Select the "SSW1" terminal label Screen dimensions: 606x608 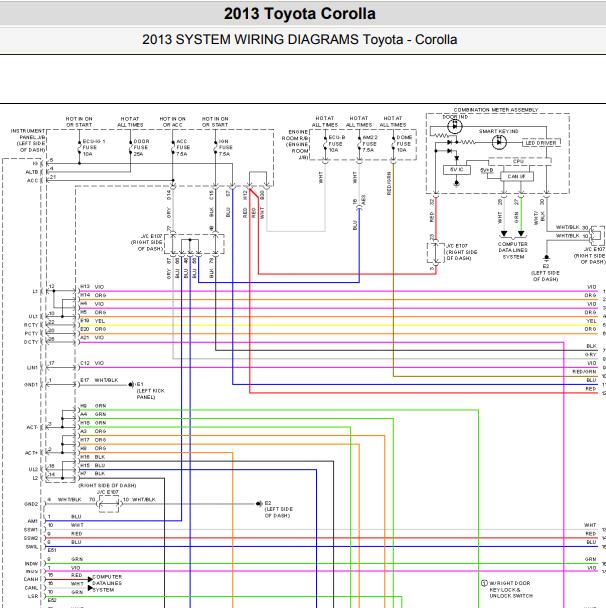31,530
